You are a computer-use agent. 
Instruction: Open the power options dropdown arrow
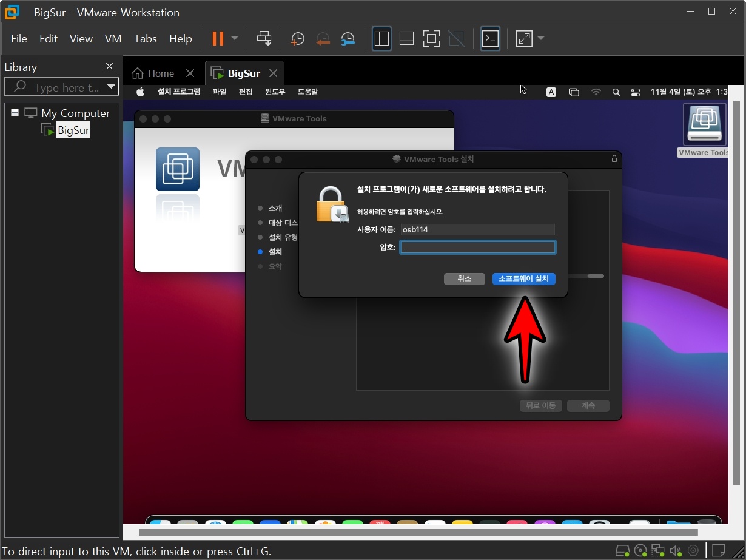235,39
